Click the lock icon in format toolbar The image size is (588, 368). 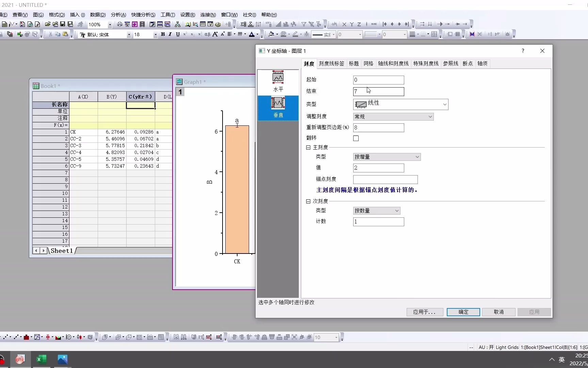click(x=507, y=34)
